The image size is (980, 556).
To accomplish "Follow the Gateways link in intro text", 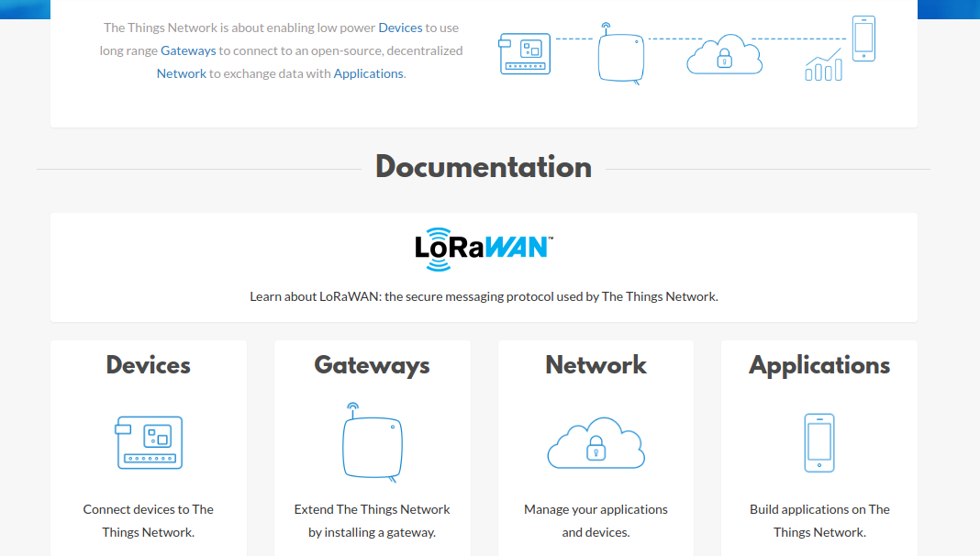I will 188,50.
